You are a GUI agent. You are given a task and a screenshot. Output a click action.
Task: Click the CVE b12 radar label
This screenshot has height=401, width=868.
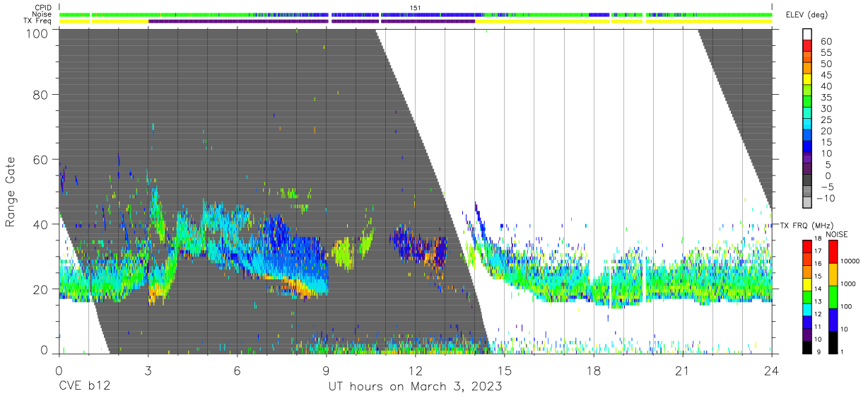click(x=83, y=387)
